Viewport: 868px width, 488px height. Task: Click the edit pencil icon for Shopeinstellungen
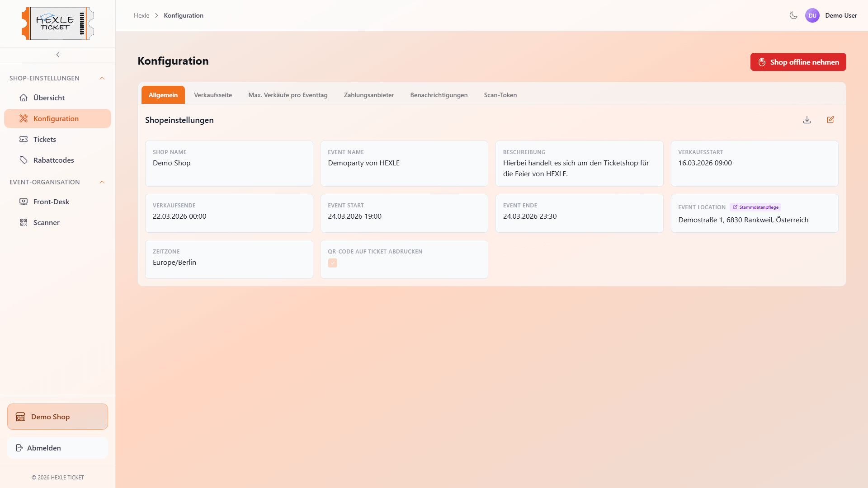coord(830,120)
